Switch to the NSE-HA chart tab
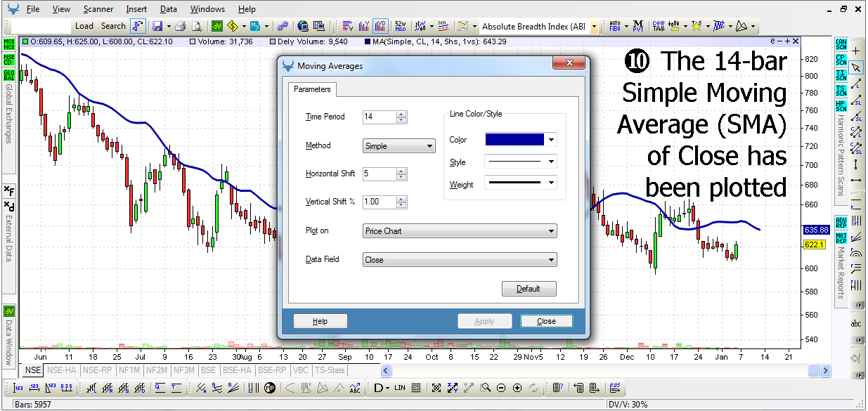Viewport: 868px width, 411px height. tap(62, 370)
